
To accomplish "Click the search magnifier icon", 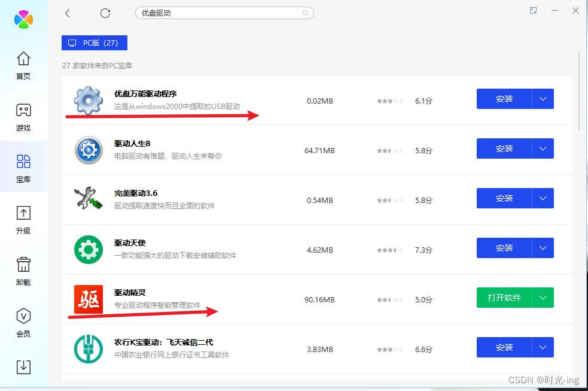I will point(305,13).
